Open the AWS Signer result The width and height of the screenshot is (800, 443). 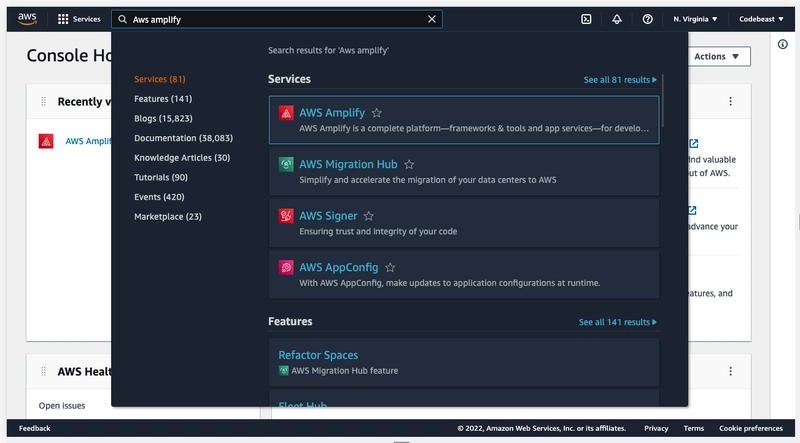464,223
